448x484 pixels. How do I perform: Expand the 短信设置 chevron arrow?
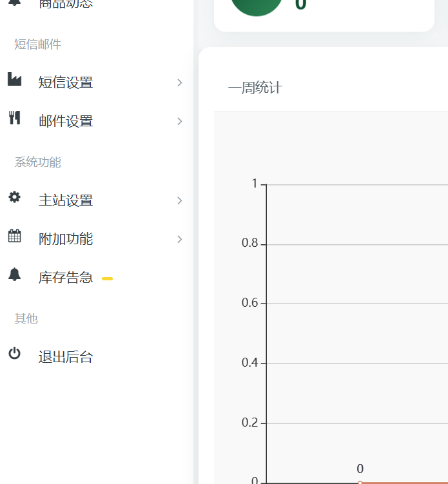coord(180,82)
